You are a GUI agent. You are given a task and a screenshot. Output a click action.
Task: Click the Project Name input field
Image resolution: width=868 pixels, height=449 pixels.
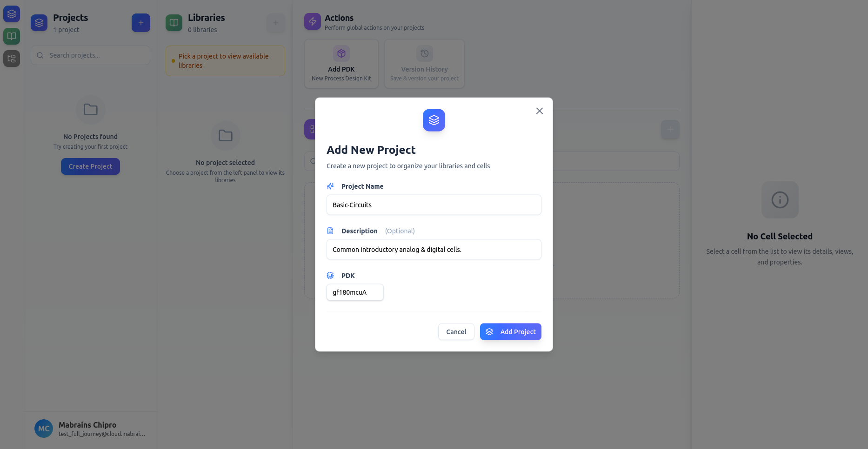(434, 205)
